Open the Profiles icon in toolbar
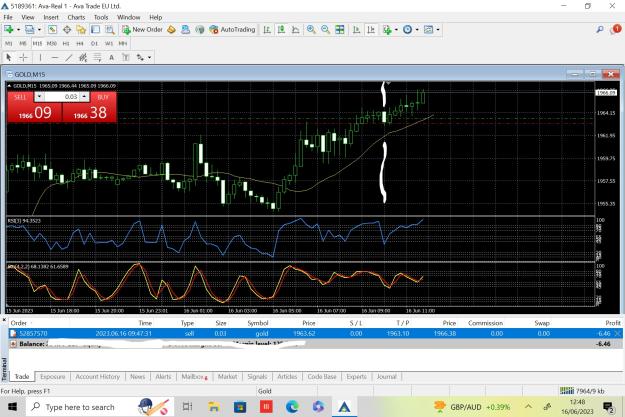 click(x=29, y=30)
